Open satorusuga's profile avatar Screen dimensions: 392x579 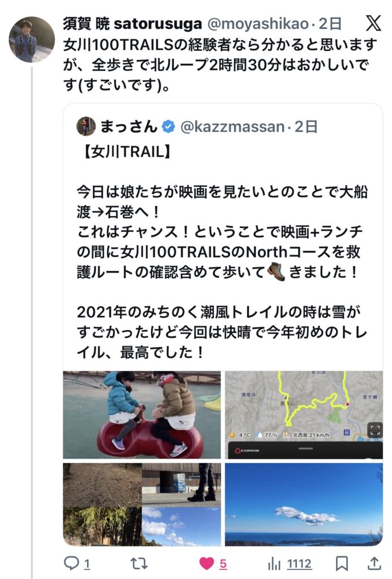point(32,40)
